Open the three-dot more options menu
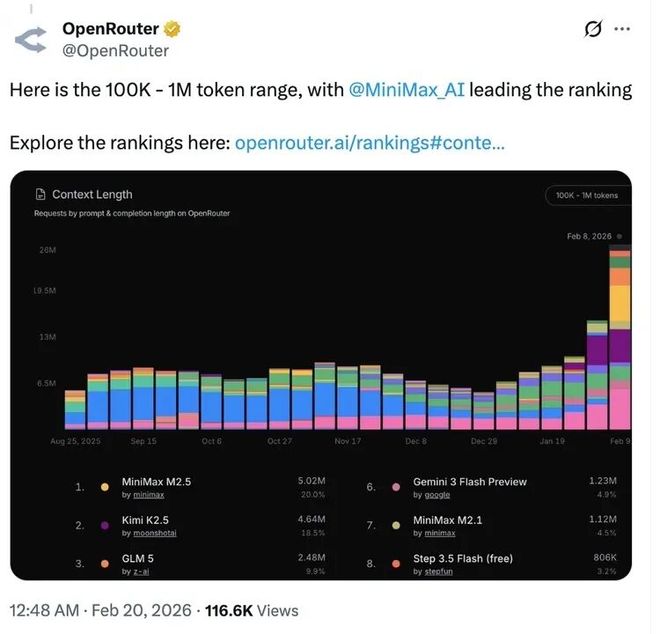Image resolution: width=660 pixels, height=634 pixels. [x=622, y=29]
